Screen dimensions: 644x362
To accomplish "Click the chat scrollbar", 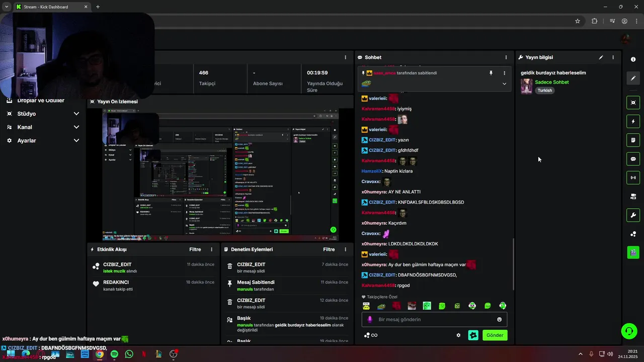I will coord(513,264).
